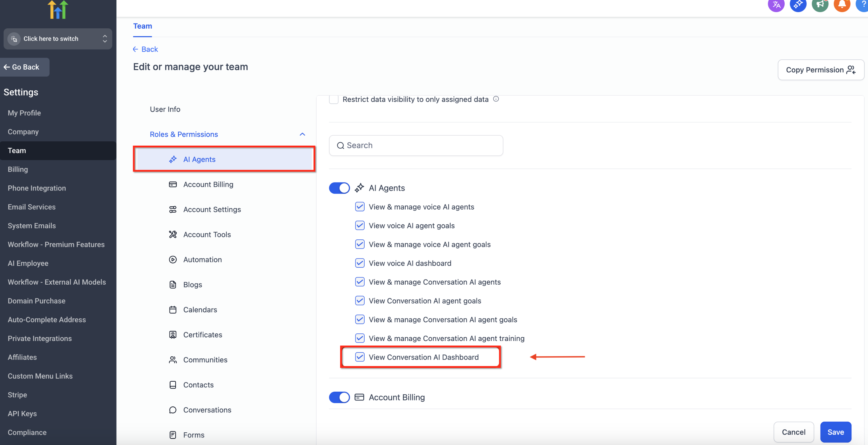The width and height of the screenshot is (868, 445).
Task: Click the Certificates icon in permissions list
Action: coord(173,335)
